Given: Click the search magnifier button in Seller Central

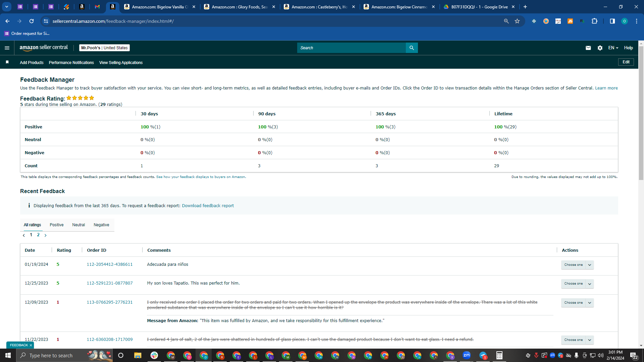Looking at the screenshot, I should click(x=412, y=48).
